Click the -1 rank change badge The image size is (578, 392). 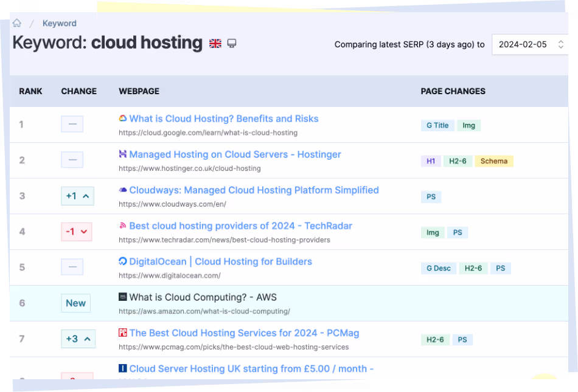click(76, 232)
